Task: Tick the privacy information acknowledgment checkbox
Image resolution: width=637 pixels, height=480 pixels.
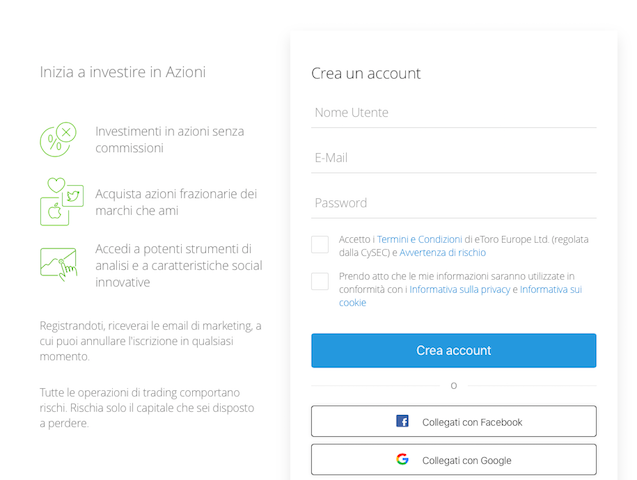Action: (320, 281)
